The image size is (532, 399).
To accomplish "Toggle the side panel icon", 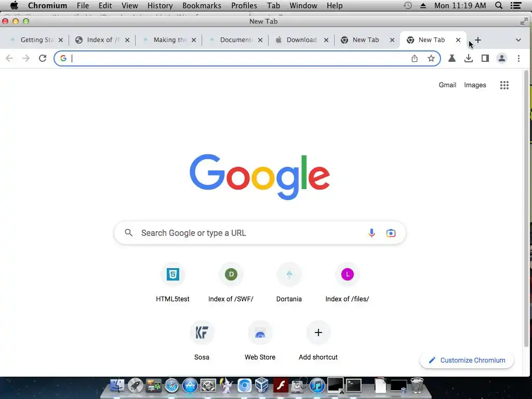I will (x=485, y=58).
